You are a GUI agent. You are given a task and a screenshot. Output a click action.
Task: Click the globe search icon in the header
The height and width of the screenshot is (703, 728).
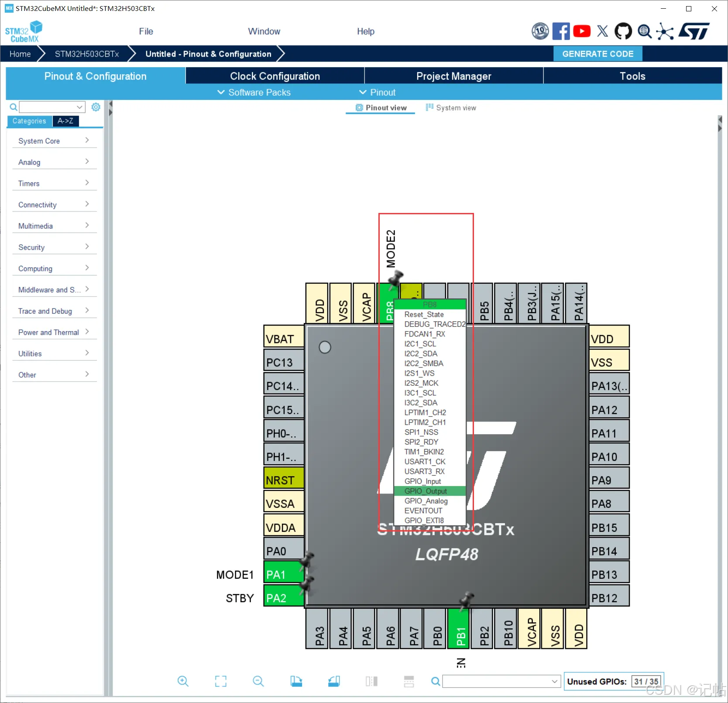(x=645, y=31)
